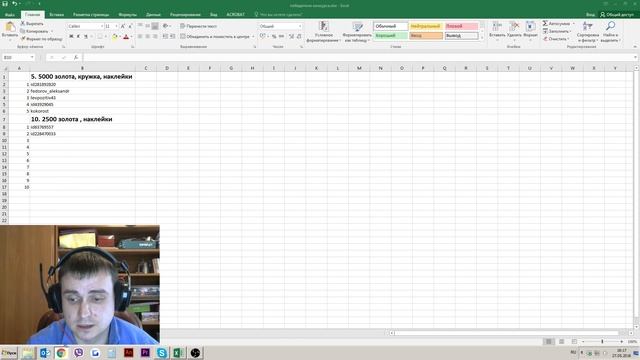Click the insert function fx icon

76,58
